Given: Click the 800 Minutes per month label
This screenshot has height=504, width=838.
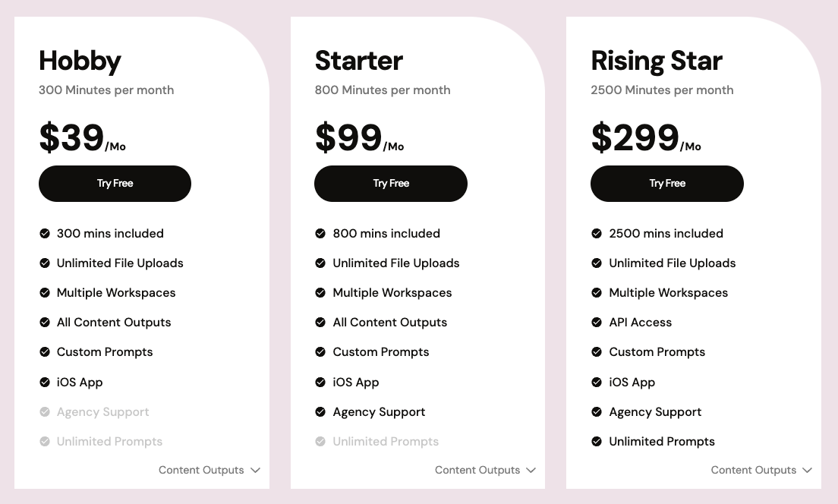Looking at the screenshot, I should click(383, 90).
